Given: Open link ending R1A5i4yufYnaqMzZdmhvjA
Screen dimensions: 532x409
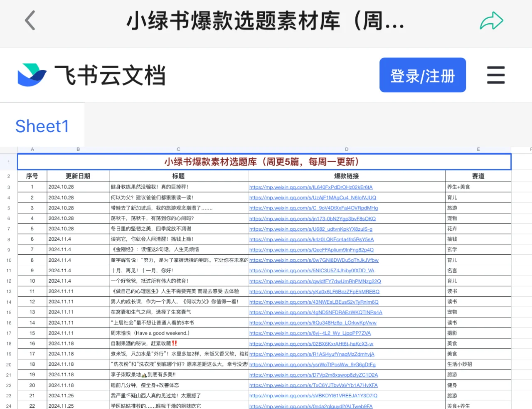Looking at the screenshot, I should pyautogui.click(x=312, y=354).
